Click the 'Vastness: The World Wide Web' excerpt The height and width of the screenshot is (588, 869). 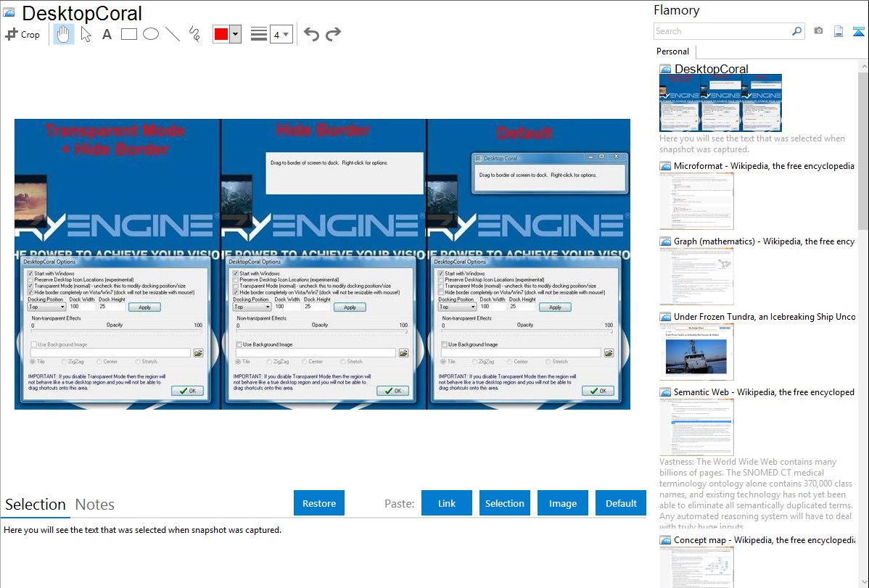pos(756,494)
